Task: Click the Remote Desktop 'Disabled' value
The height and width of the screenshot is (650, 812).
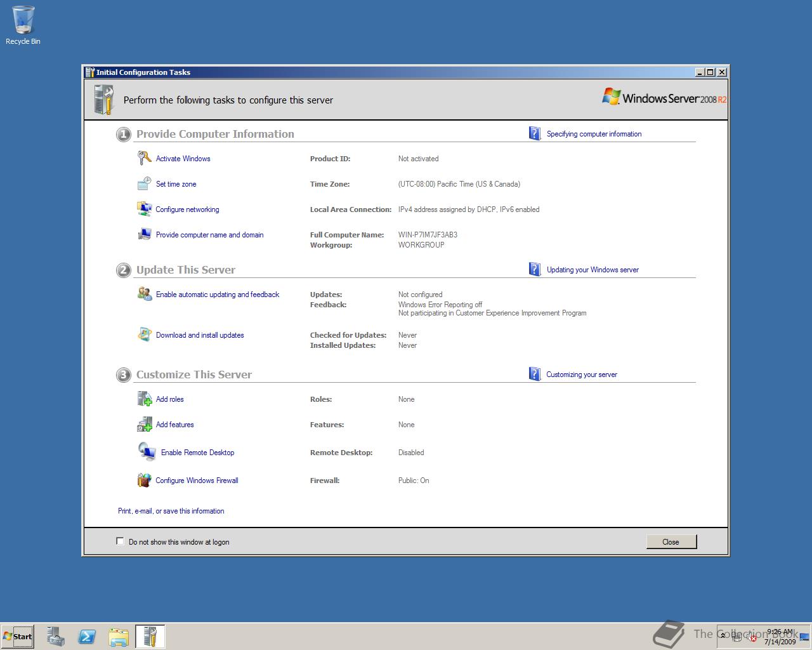Action: pos(411,453)
